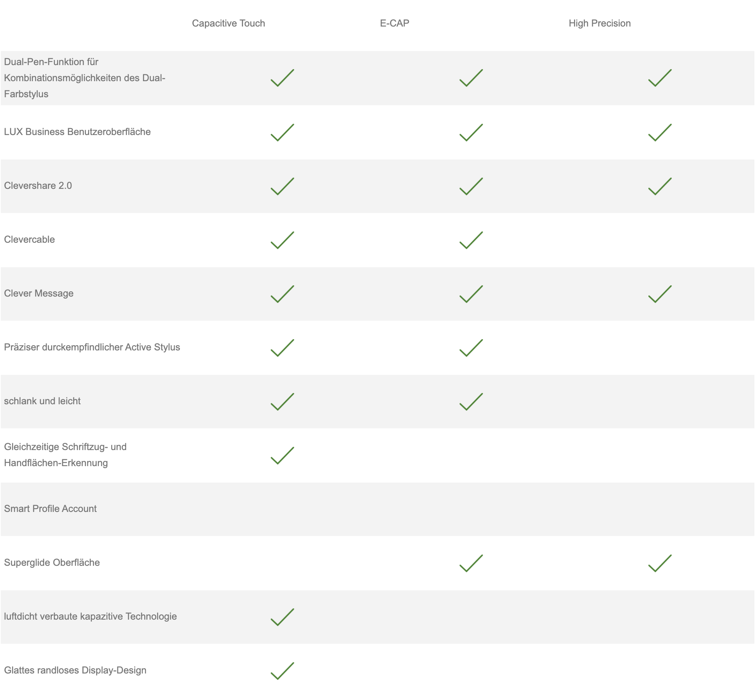Click the LUX Business Benutzeroberfläche label

(77, 132)
